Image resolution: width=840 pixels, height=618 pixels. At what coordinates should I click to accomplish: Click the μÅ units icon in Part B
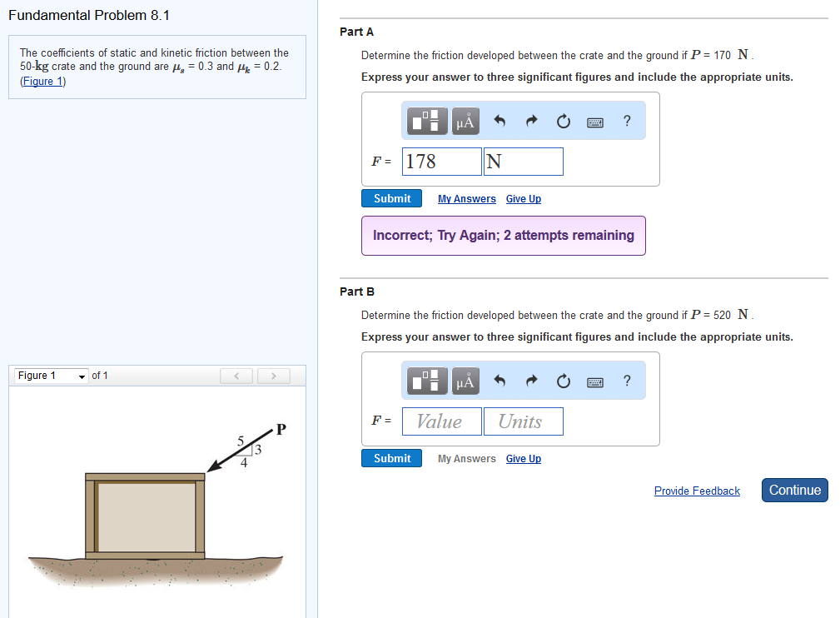tap(465, 381)
